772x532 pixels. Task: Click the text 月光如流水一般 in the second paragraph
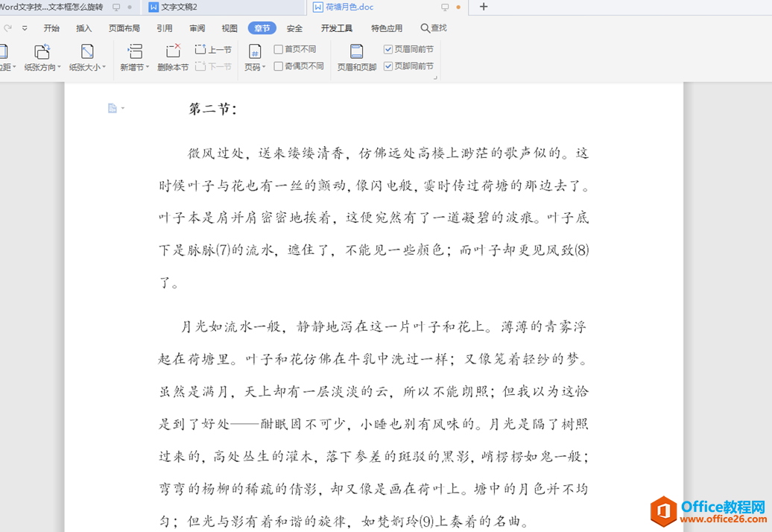(230, 326)
